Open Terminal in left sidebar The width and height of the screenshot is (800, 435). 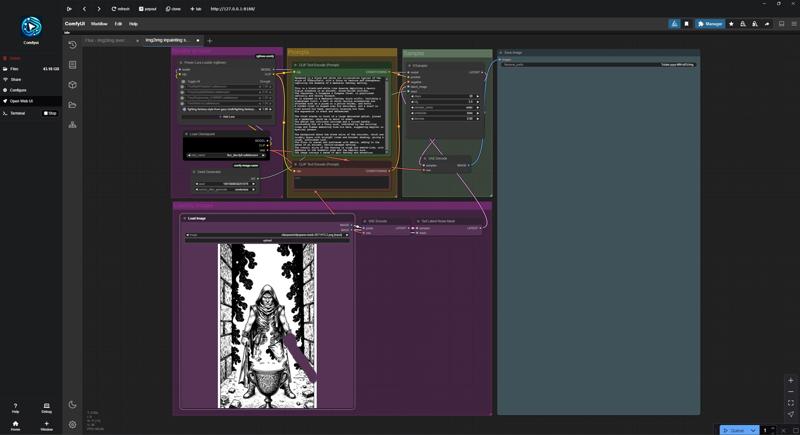coord(18,113)
